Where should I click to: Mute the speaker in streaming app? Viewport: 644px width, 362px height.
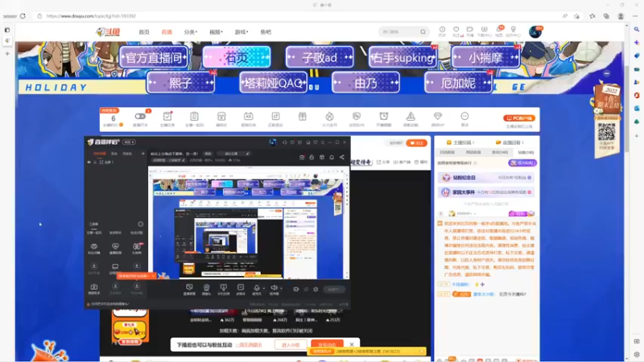click(274, 289)
